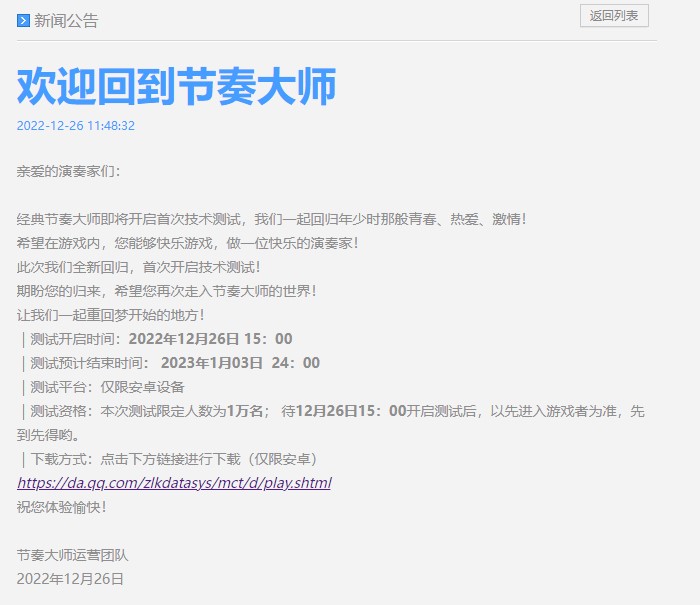
Task: Select the 新闻公告 section heading
Action: (67, 21)
